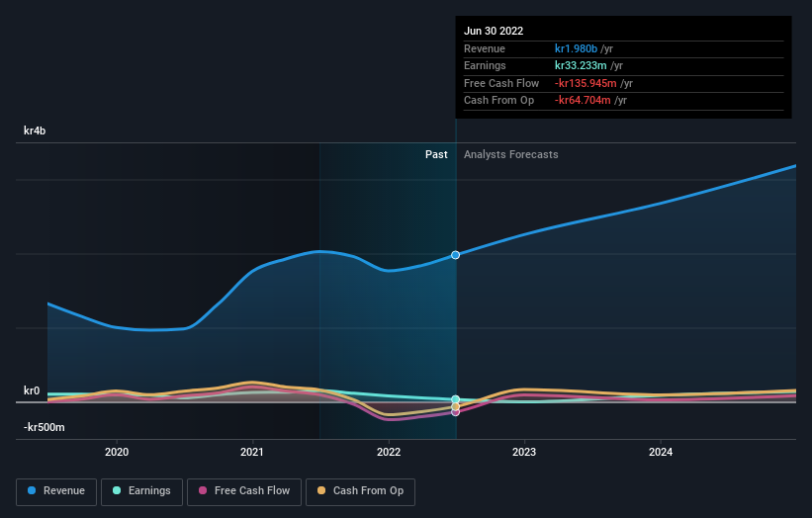Click the -kr135.945m free cash flow value
Screen dimensions: 812x518
[x=586, y=83]
